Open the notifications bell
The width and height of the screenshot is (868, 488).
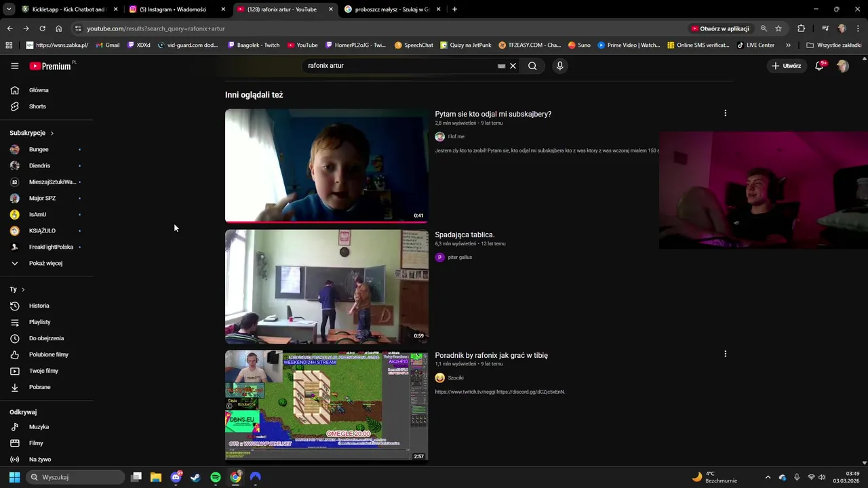(819, 66)
